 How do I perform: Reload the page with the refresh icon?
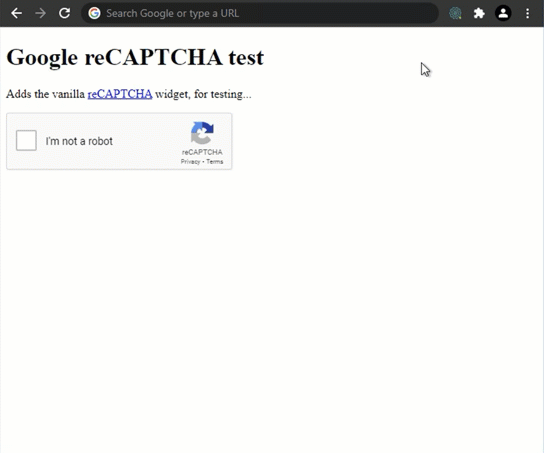pyautogui.click(x=65, y=14)
